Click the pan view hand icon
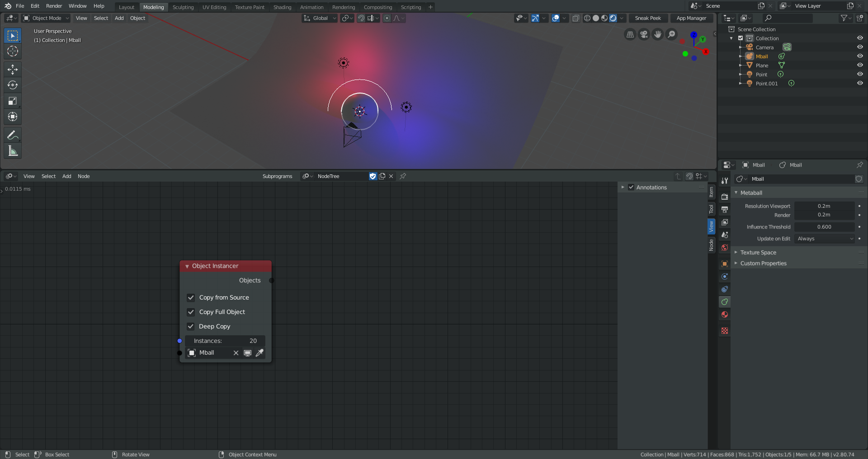The width and height of the screenshot is (868, 459). [658, 34]
